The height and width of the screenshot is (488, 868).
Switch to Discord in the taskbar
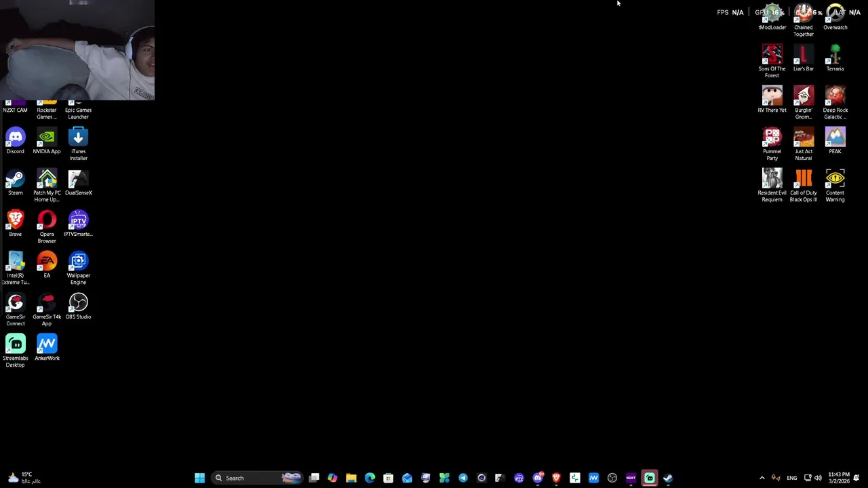(538, 478)
